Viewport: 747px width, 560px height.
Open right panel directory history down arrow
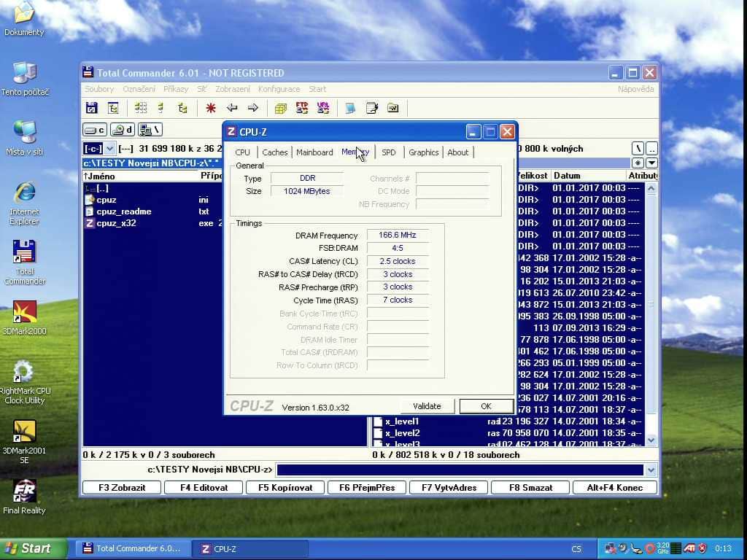651,163
